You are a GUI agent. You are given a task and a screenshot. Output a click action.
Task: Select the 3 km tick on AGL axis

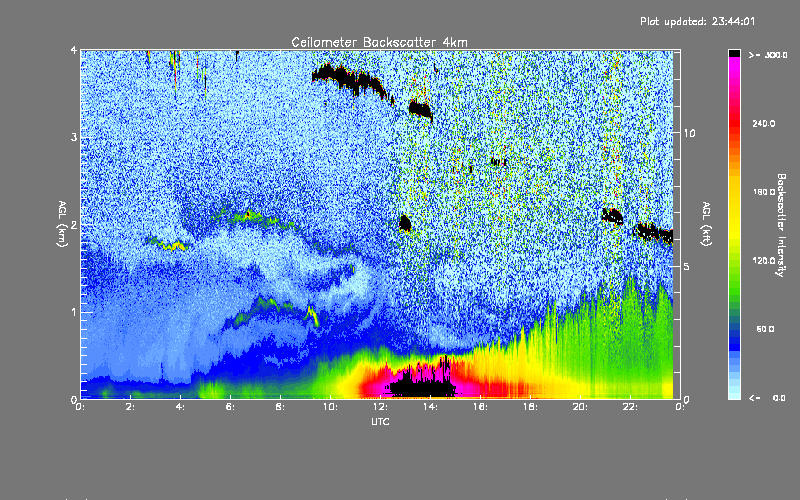74,137
